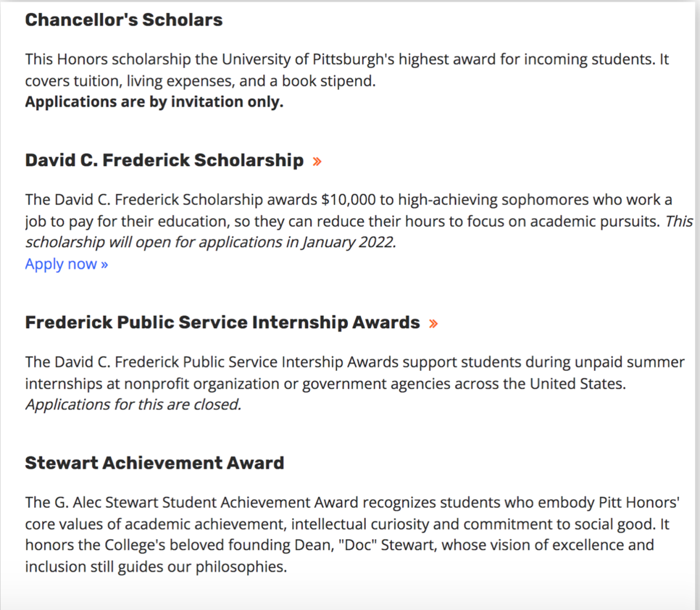Screen dimensions: 700x610
Task: Click the italic "Applications for this are closed" note
Action: tap(133, 404)
